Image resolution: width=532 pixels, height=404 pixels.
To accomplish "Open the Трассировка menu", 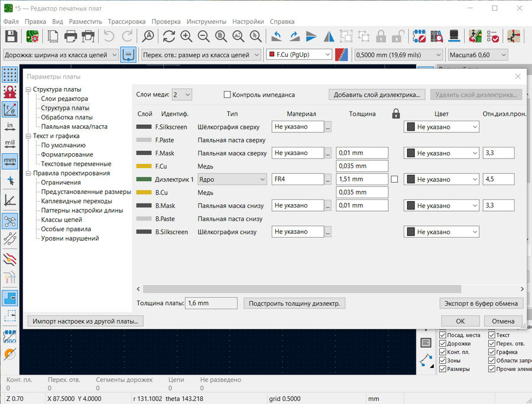I will [126, 21].
